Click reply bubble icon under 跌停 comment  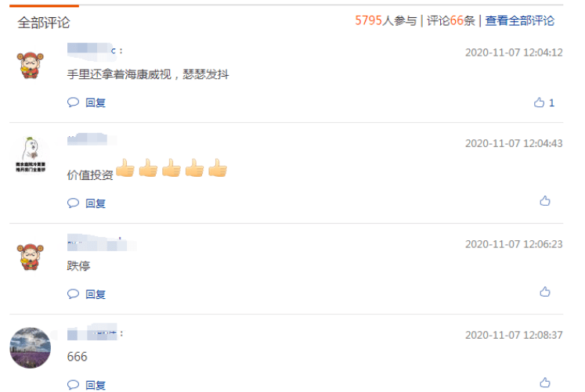pyautogui.click(x=73, y=294)
